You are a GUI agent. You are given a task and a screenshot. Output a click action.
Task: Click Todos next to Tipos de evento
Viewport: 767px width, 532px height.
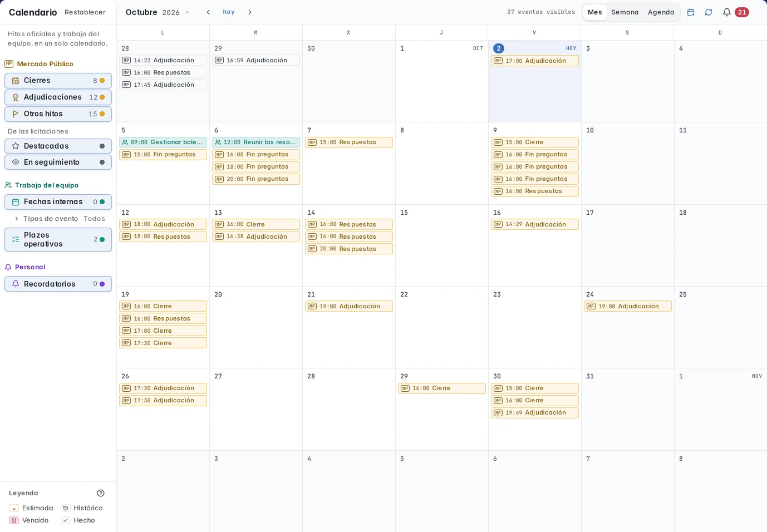pos(94,219)
